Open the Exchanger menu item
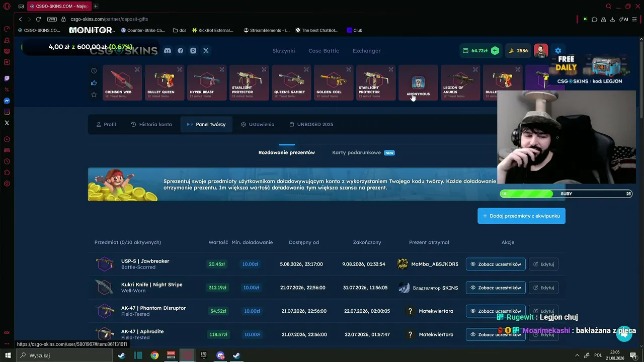Viewport: 644px width, 362px height. tap(367, 51)
